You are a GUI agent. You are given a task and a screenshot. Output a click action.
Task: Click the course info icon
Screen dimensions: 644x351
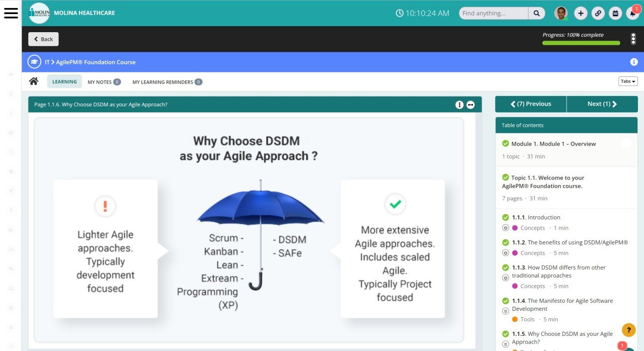[x=634, y=62]
